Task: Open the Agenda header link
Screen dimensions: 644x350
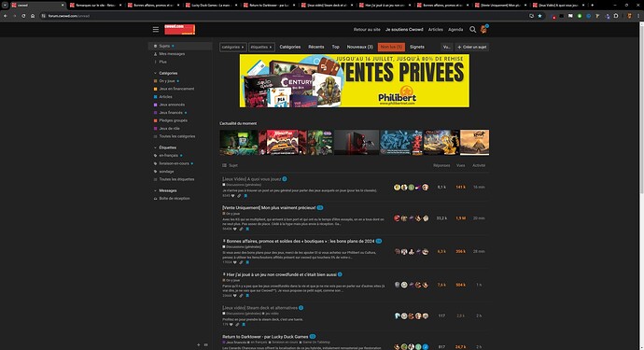Action: click(455, 30)
